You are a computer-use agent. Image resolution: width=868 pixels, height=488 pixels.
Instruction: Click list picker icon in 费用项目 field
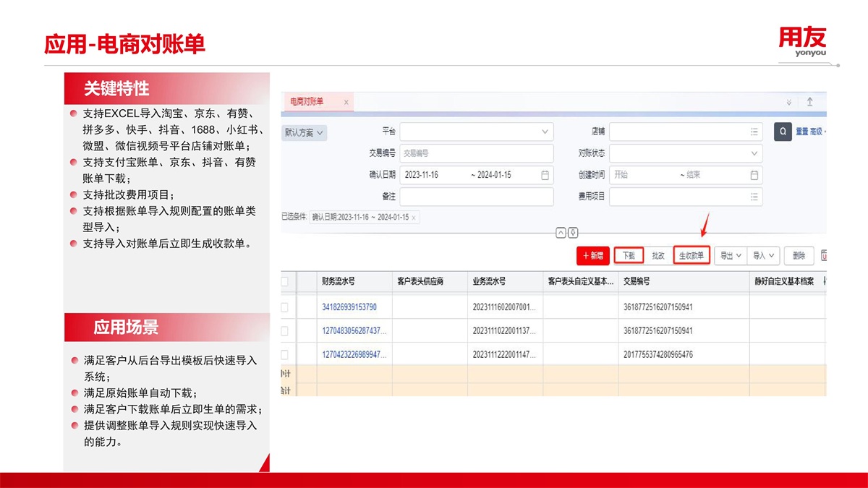(754, 197)
